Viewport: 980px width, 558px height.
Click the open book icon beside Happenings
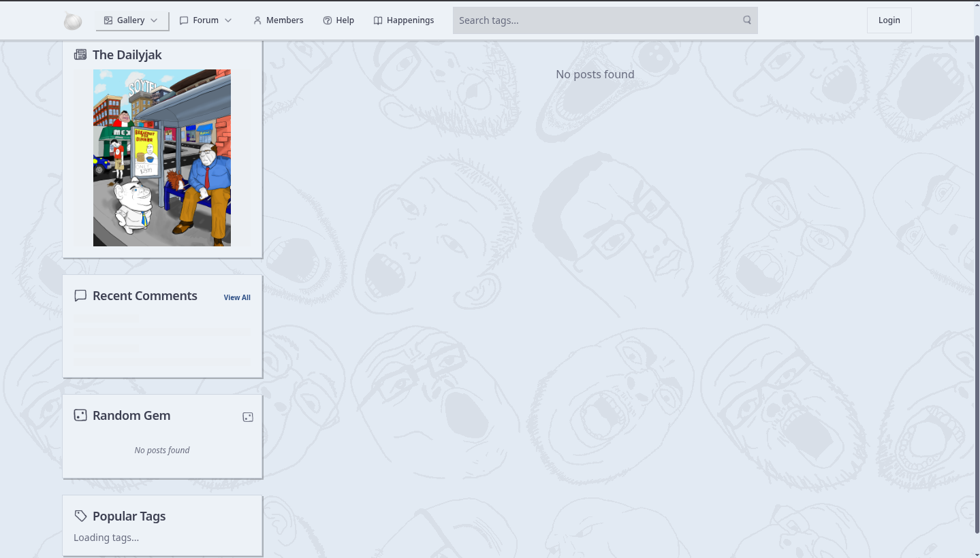click(378, 20)
